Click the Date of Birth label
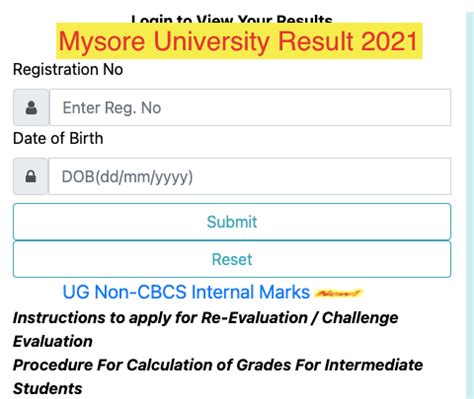The height and width of the screenshot is (399, 474). click(58, 138)
